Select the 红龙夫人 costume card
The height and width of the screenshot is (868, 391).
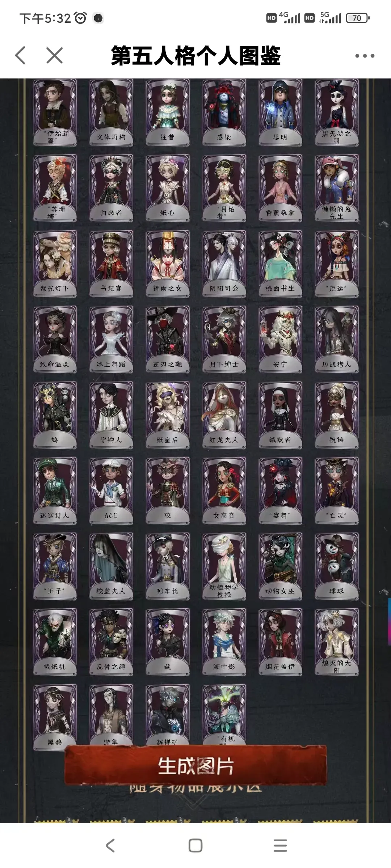click(224, 415)
